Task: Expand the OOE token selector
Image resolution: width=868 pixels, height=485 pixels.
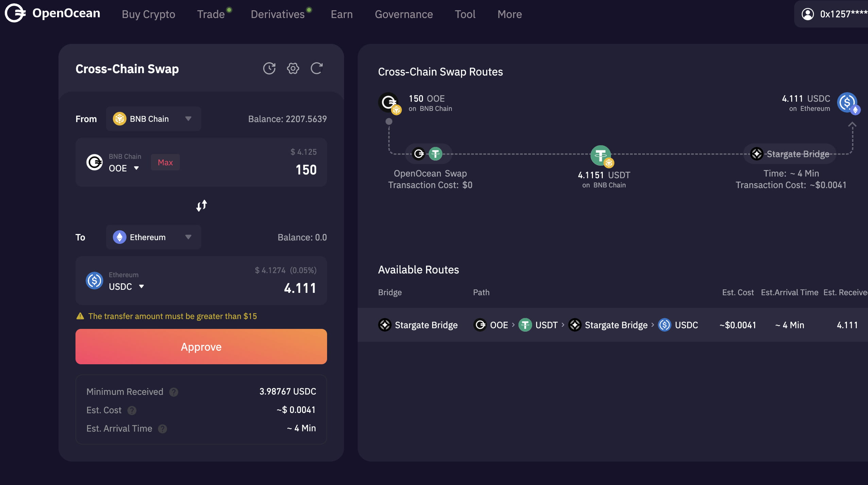Action: (x=124, y=168)
